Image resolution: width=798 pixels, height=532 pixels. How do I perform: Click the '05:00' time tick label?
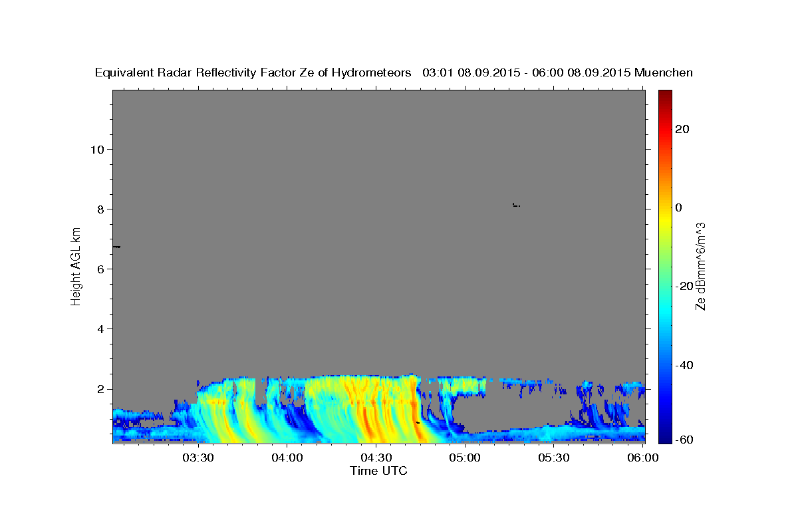coord(465,458)
